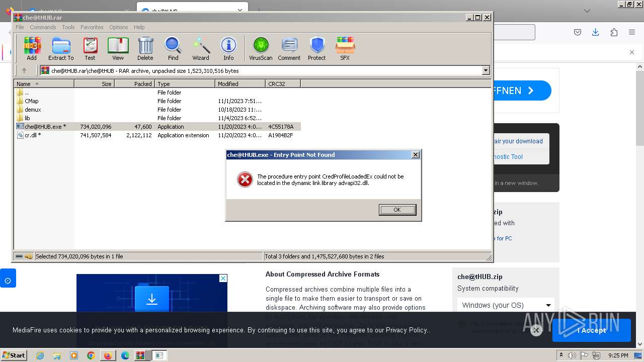Image resolution: width=644 pixels, height=362 pixels.
Task: Show archive Info
Action: click(x=228, y=49)
